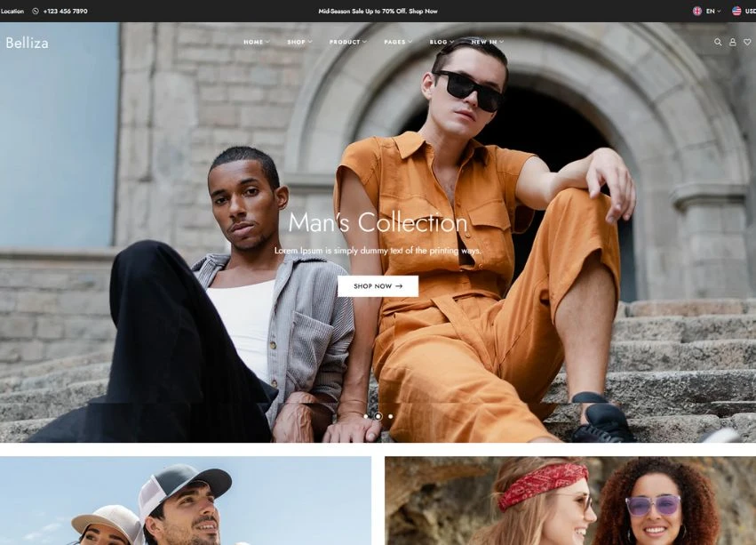The width and height of the screenshot is (756, 545).
Task: Open the wishlist heart icon
Action: click(x=747, y=42)
